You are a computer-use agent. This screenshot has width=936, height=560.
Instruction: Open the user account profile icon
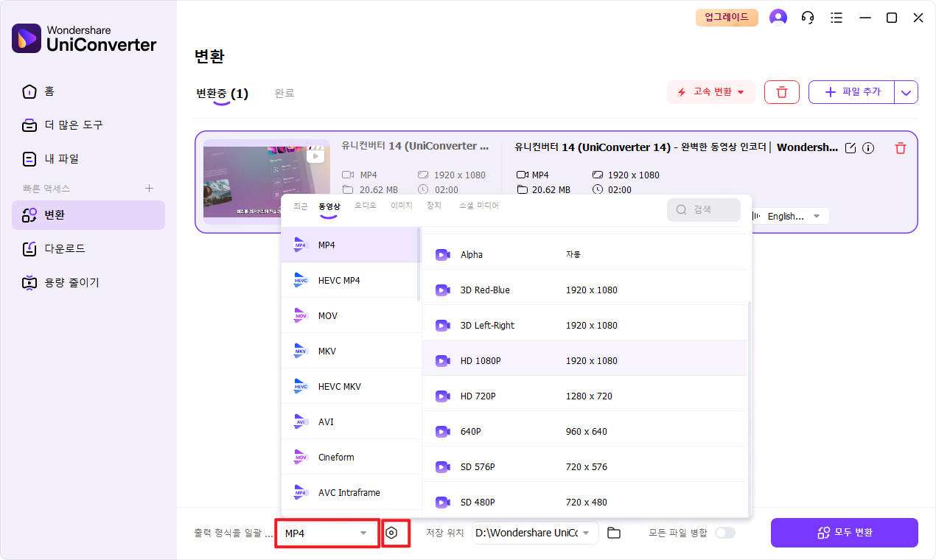pyautogui.click(x=778, y=18)
